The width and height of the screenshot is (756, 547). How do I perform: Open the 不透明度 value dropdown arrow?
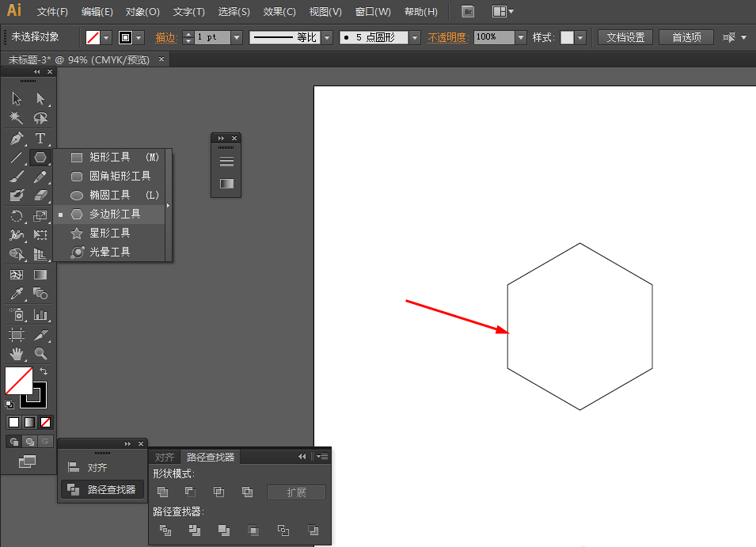click(520, 36)
